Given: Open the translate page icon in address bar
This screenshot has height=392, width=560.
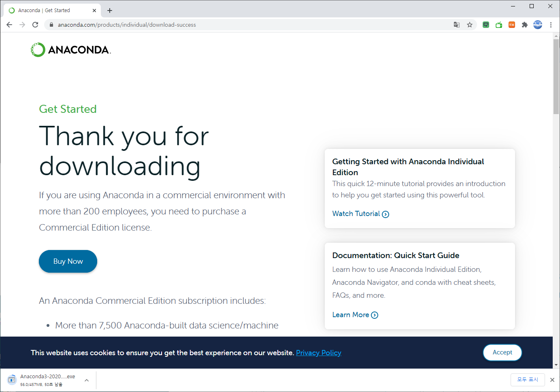Looking at the screenshot, I should coord(457,25).
